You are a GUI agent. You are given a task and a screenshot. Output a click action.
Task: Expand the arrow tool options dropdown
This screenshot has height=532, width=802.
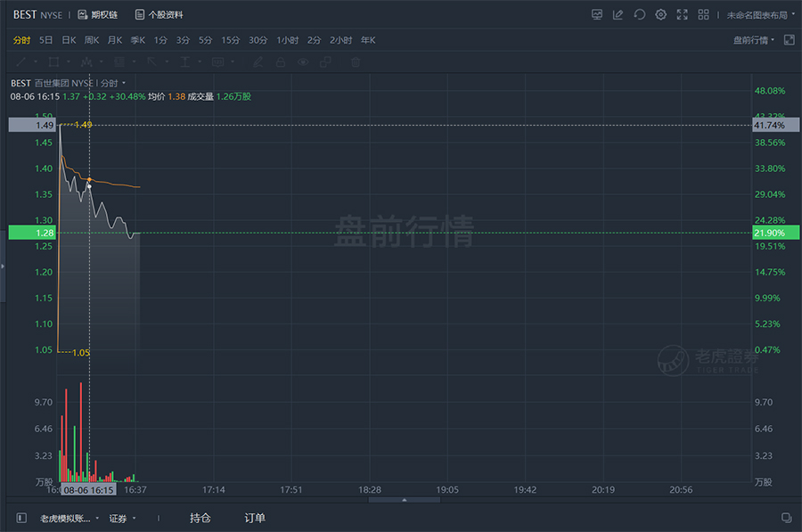[x=167, y=61]
